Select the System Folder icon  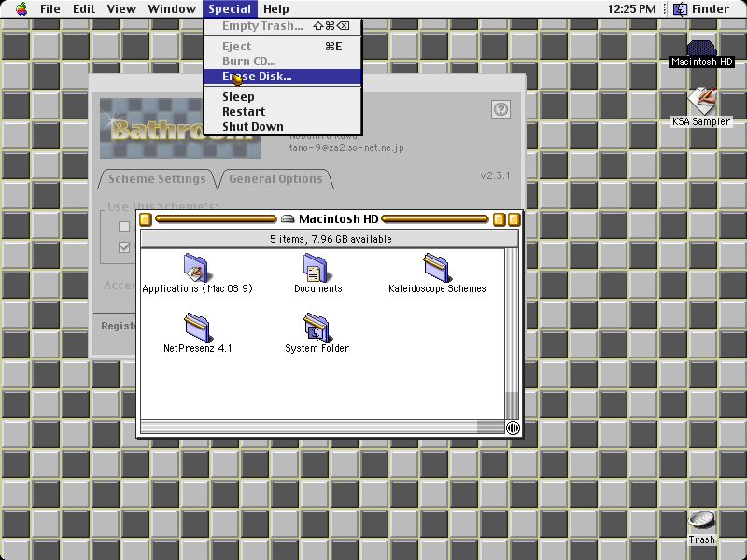coord(317,333)
